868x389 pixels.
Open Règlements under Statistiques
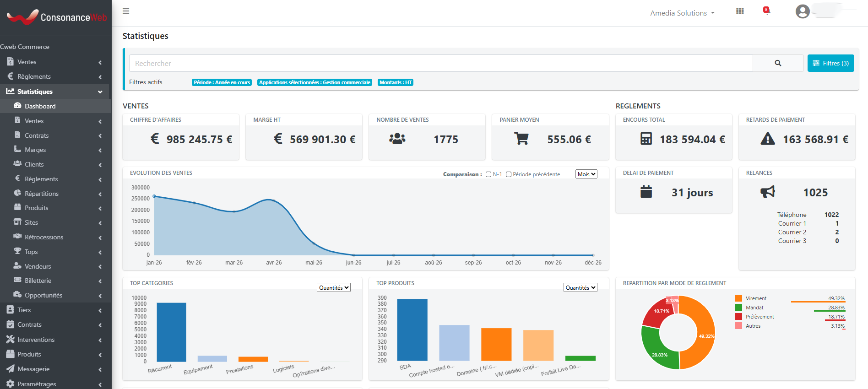click(55, 178)
